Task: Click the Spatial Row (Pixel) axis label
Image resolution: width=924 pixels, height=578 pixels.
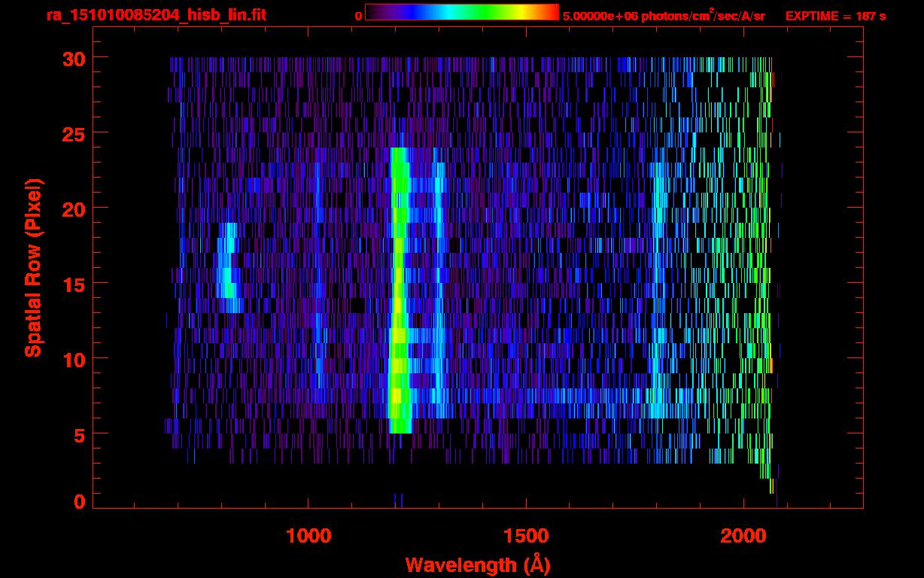Action: pos(33,267)
